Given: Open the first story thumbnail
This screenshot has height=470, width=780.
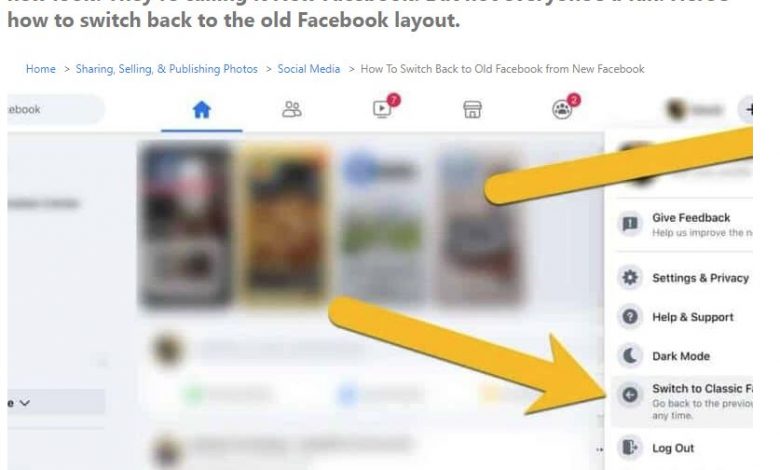Looking at the screenshot, I should coord(186,225).
